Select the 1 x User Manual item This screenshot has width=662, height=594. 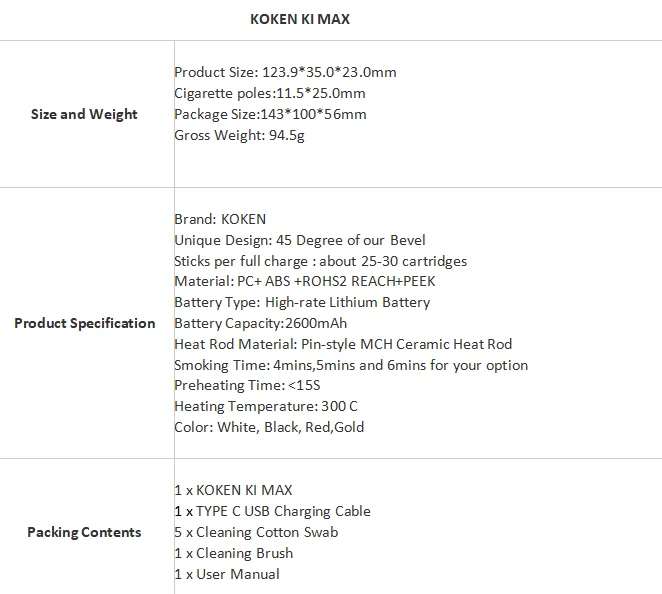click(x=227, y=574)
